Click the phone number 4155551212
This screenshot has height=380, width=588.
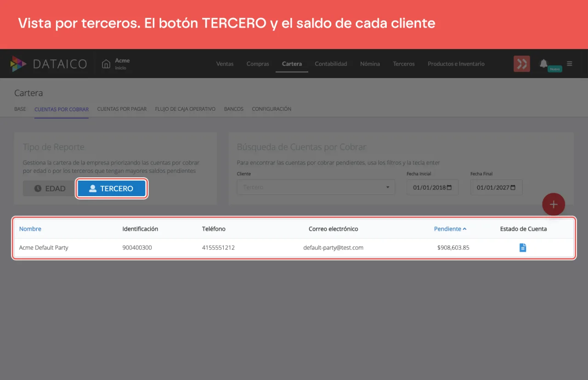coord(218,248)
